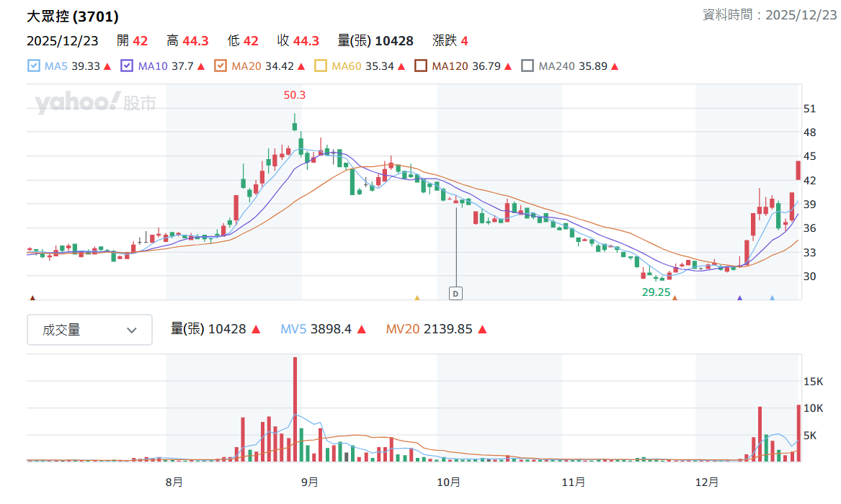Uncheck the MA5 moving average checkbox

[x=34, y=66]
